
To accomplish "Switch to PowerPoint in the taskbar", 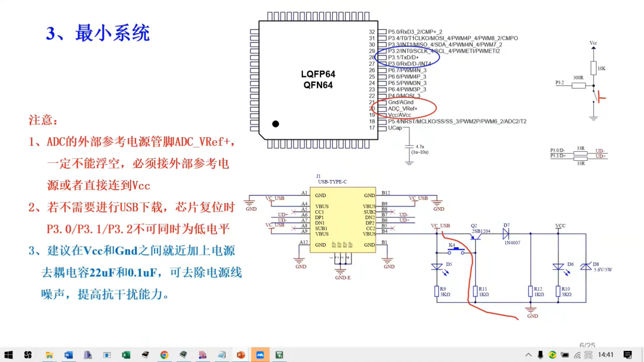I will (240, 355).
